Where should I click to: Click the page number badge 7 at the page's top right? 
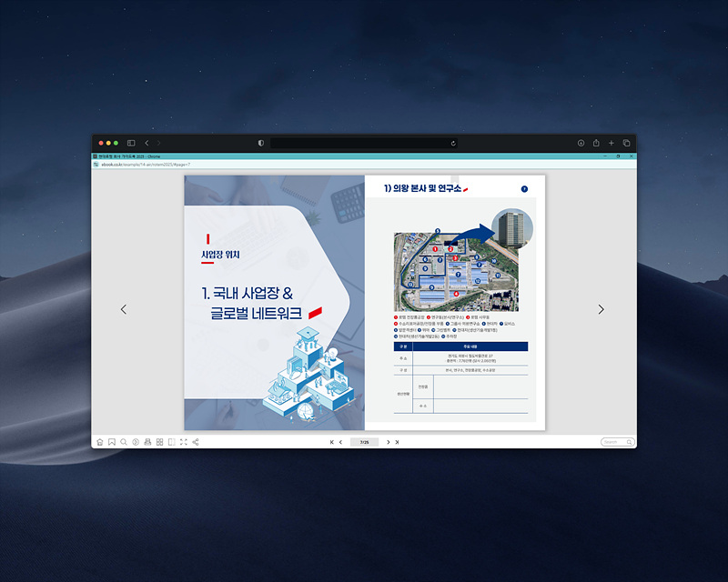point(524,189)
